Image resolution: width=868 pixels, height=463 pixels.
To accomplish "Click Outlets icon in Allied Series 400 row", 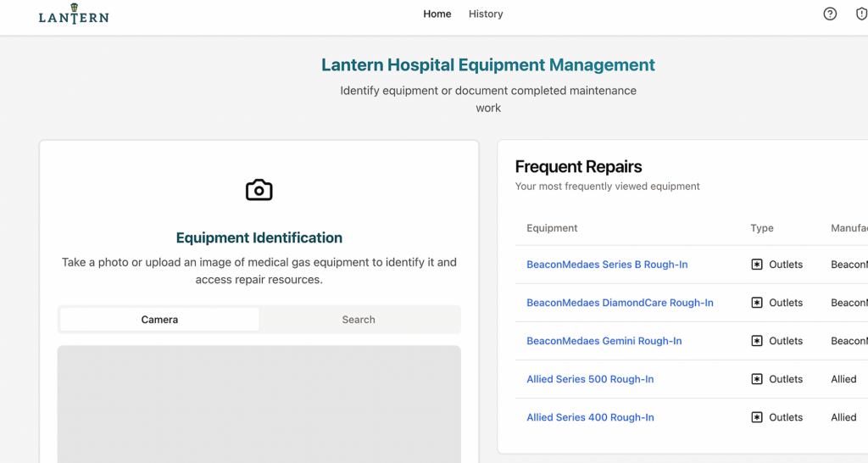I will pos(757,417).
